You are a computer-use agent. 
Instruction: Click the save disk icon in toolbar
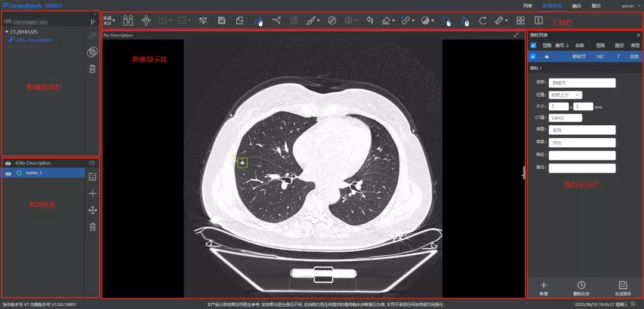pyautogui.click(x=222, y=21)
